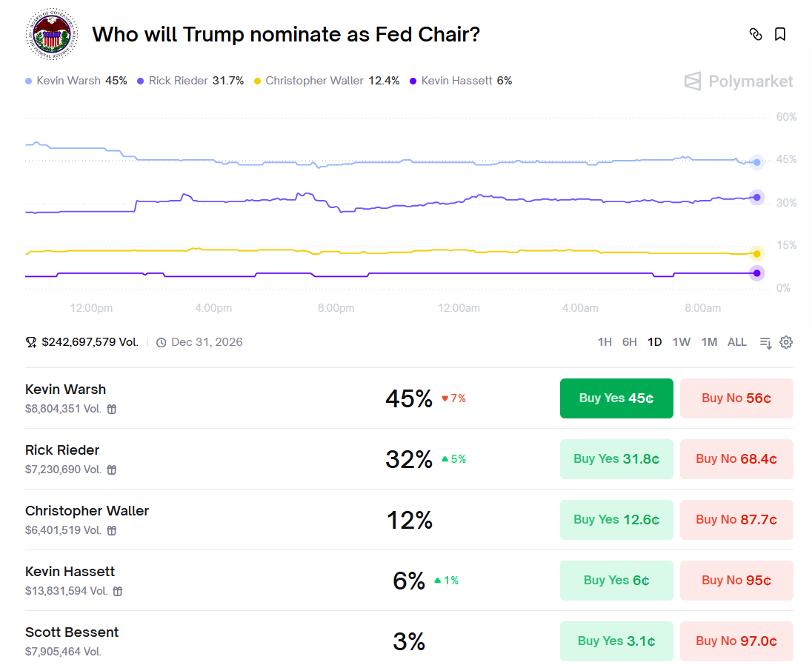Click the Rick Rieder line endpoint marker
Viewport: 812px width, 668px height.
tap(756, 197)
